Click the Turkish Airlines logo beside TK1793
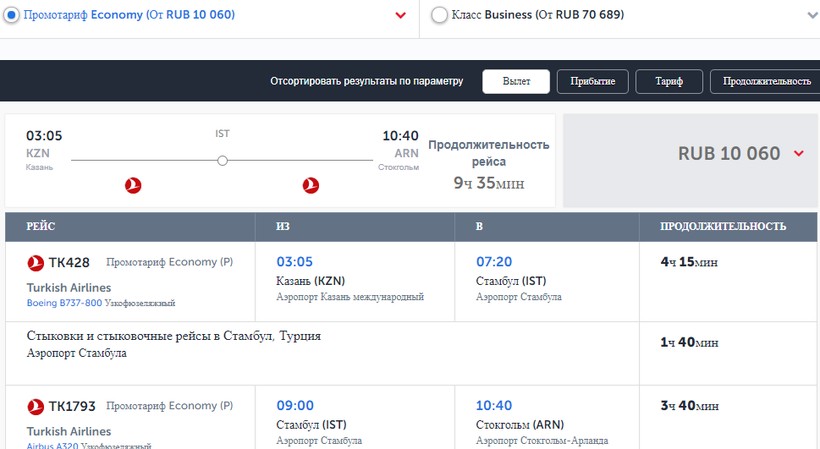 [35, 406]
